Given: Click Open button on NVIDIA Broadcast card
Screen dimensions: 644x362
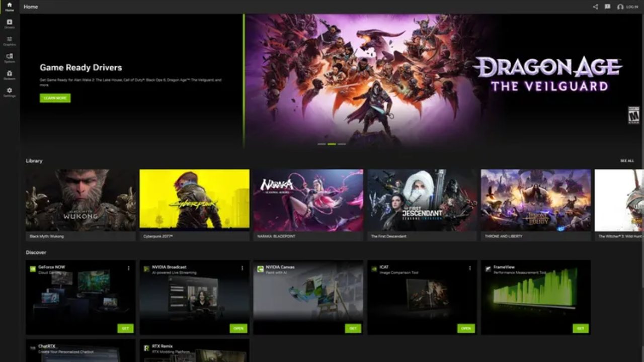Looking at the screenshot, I should pos(238,328).
